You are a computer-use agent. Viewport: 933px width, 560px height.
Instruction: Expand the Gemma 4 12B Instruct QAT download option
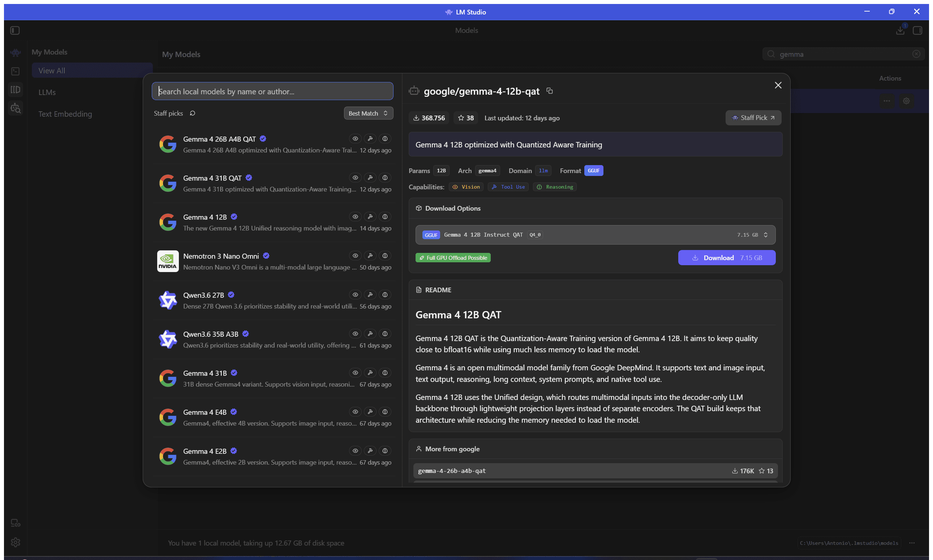(x=595, y=235)
